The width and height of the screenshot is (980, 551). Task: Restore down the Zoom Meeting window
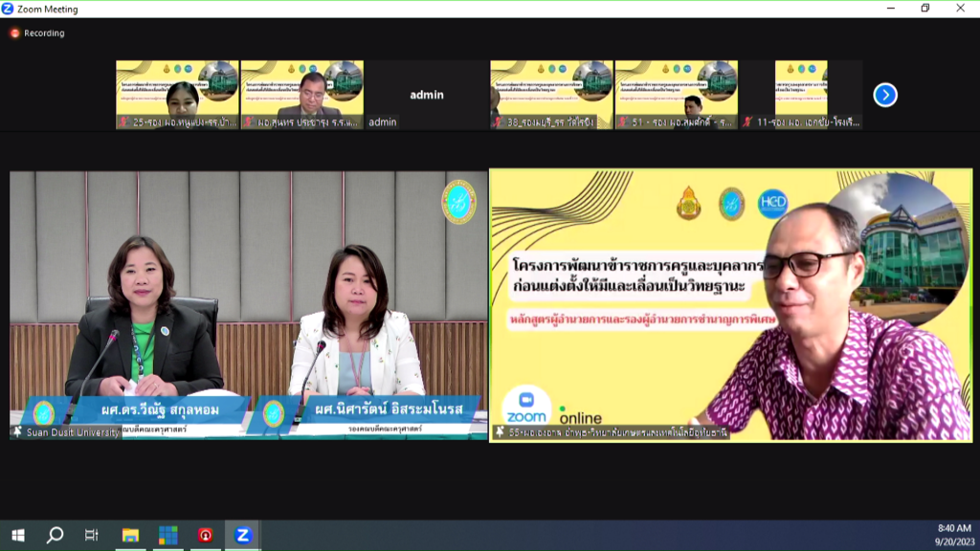[x=924, y=9]
